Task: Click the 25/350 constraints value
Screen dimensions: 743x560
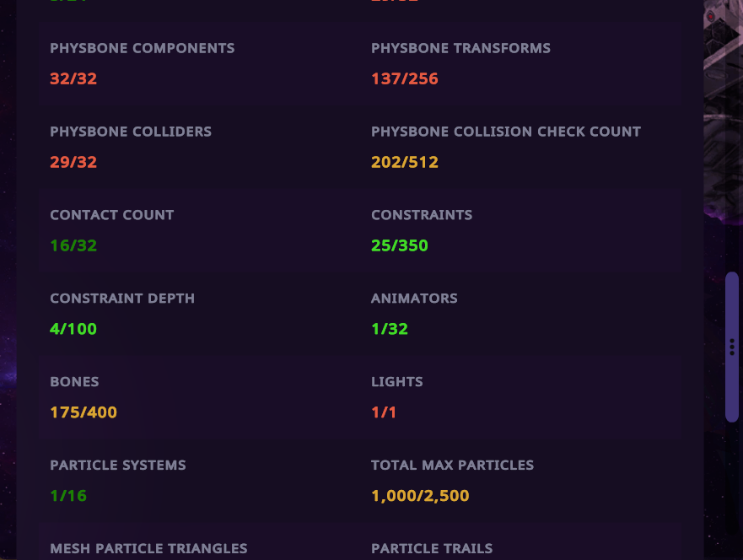Action: pos(400,245)
